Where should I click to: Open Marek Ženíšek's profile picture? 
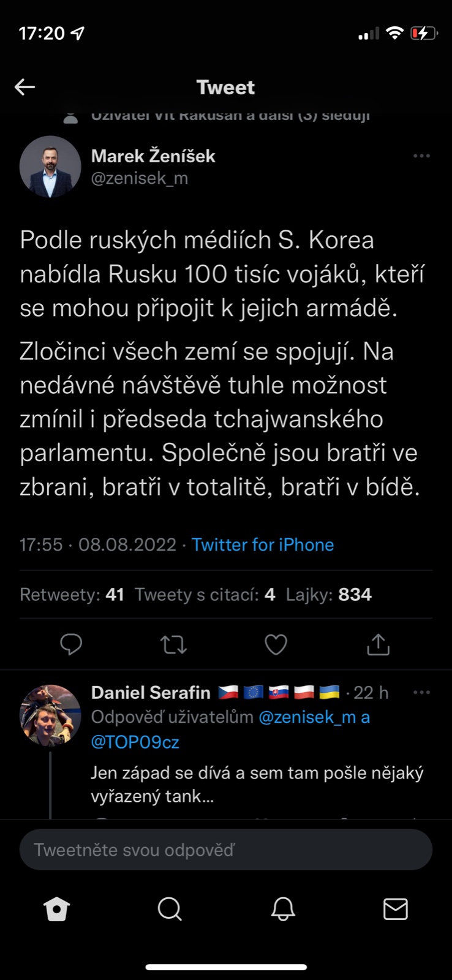pyautogui.click(x=50, y=167)
